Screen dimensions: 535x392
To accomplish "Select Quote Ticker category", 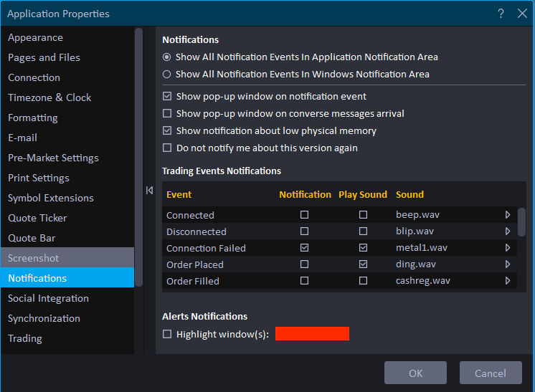I will [67, 218].
